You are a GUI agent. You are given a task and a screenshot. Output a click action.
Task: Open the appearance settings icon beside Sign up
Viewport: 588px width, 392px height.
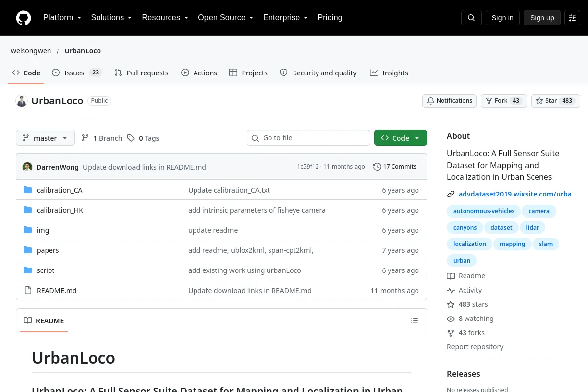572,18
